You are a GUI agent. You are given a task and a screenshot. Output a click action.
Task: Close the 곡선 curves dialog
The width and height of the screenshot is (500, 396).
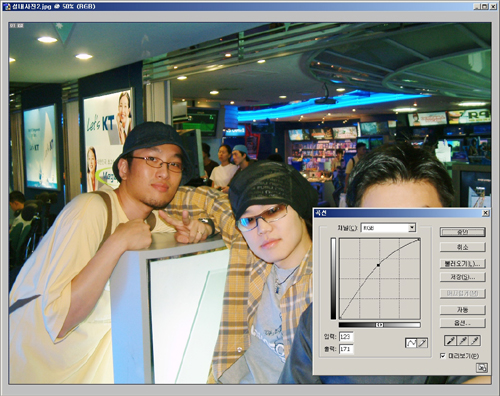[x=486, y=213]
